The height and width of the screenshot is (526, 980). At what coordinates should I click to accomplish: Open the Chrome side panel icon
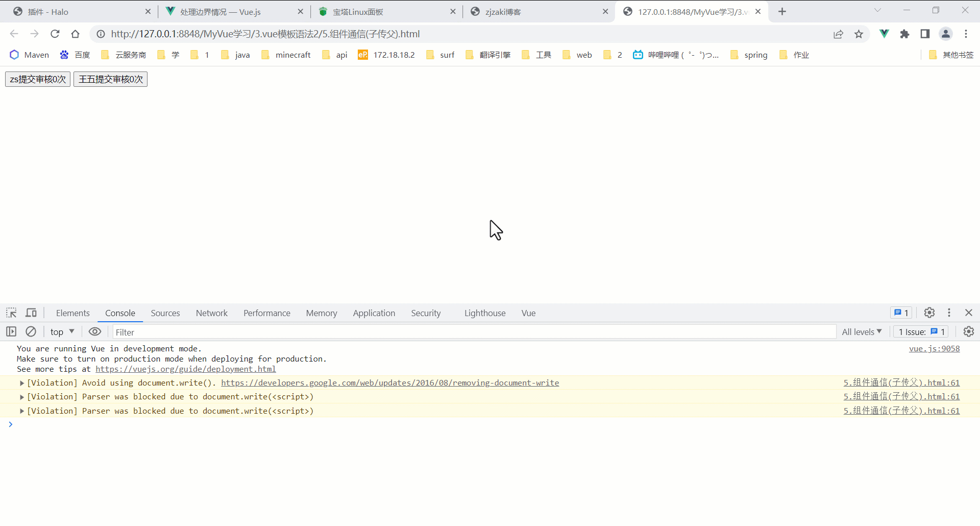(924, 34)
